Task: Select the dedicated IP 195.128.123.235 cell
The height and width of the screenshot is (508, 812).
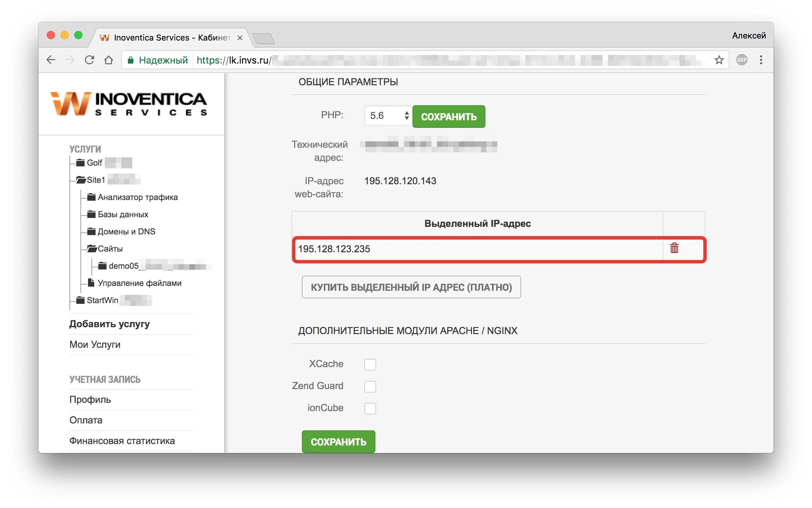Action: [x=477, y=249]
